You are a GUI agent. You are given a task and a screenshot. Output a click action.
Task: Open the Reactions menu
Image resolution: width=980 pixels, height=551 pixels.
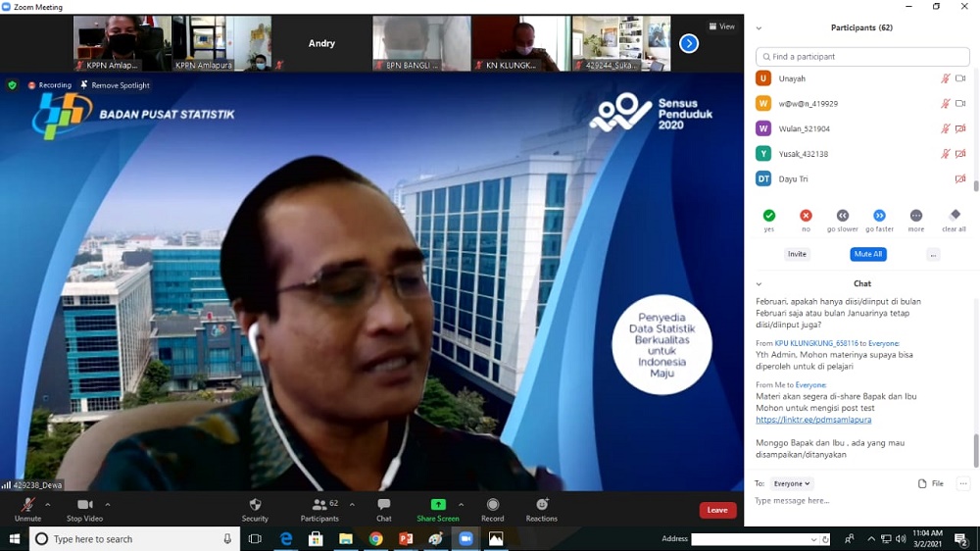(541, 510)
